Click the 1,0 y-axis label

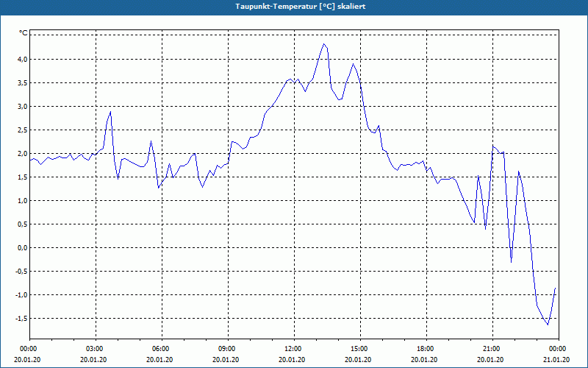[23, 201]
